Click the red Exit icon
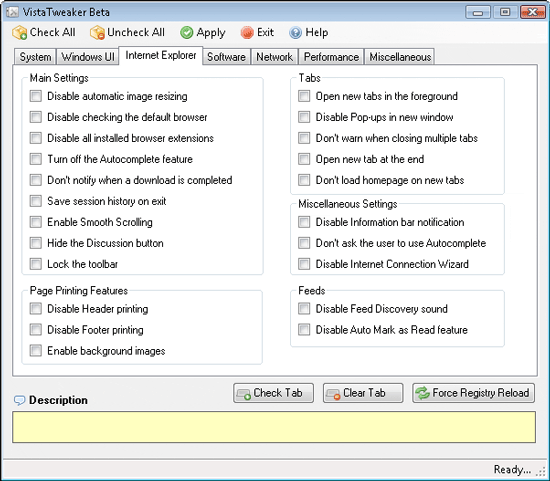 click(x=247, y=33)
